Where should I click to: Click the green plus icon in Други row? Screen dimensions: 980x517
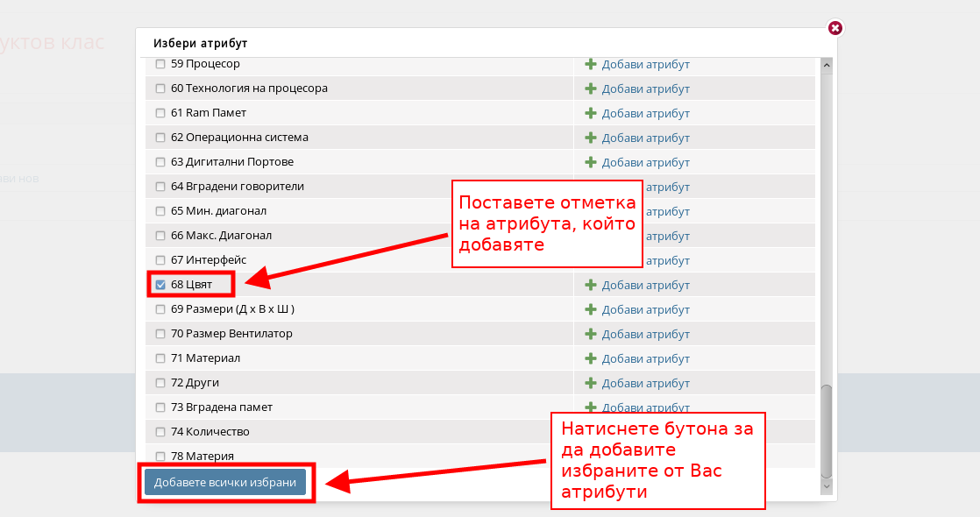(591, 383)
